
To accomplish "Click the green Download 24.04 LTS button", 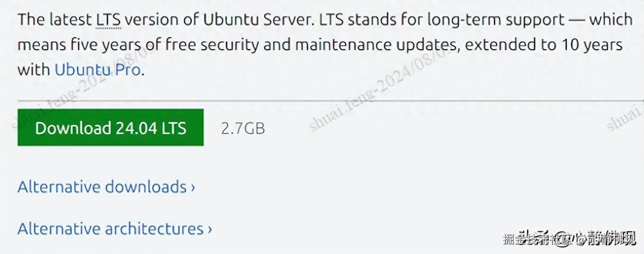I will (x=110, y=127).
